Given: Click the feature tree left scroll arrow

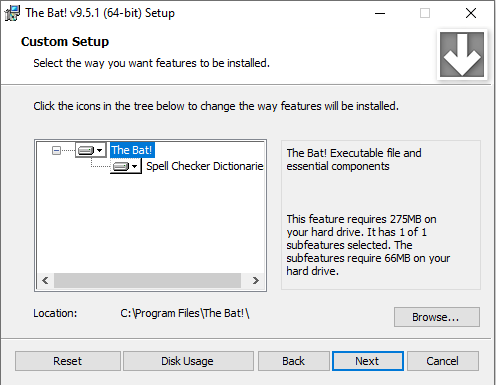Looking at the screenshot, I should click(46, 280).
